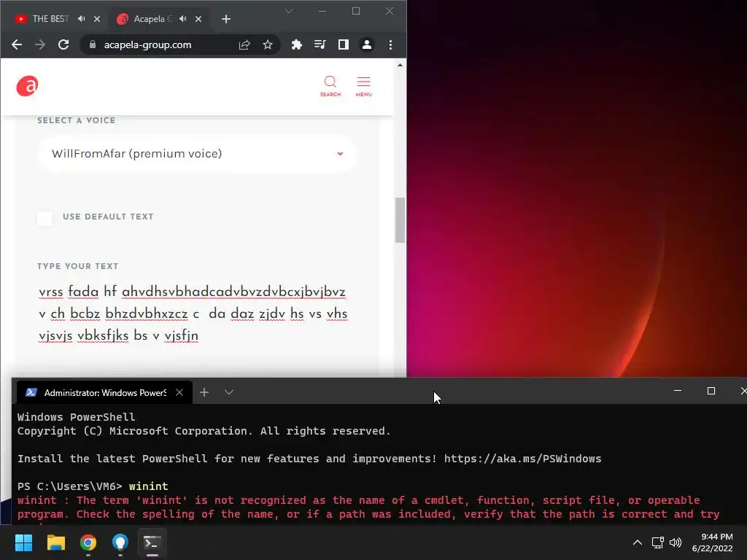Open Chrome extensions puzzle icon
747x560 pixels.
point(297,44)
